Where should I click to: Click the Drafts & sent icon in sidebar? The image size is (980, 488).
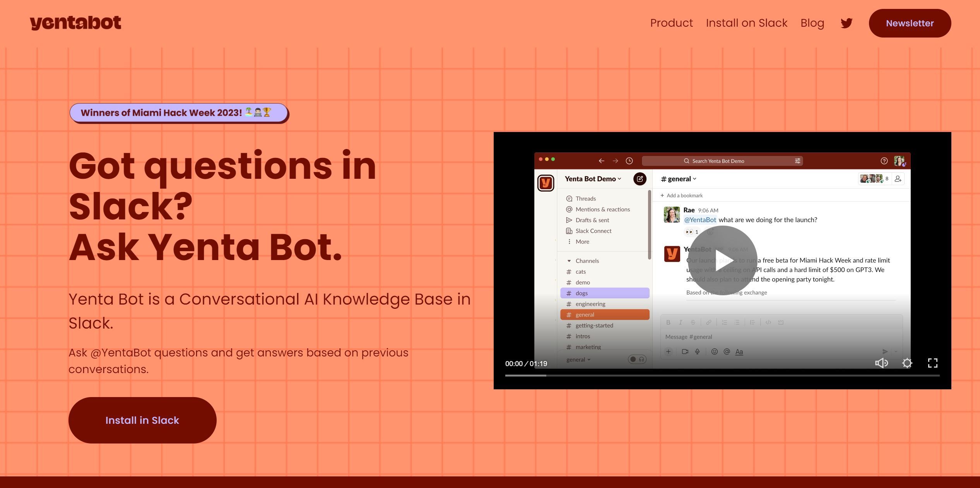pos(569,220)
